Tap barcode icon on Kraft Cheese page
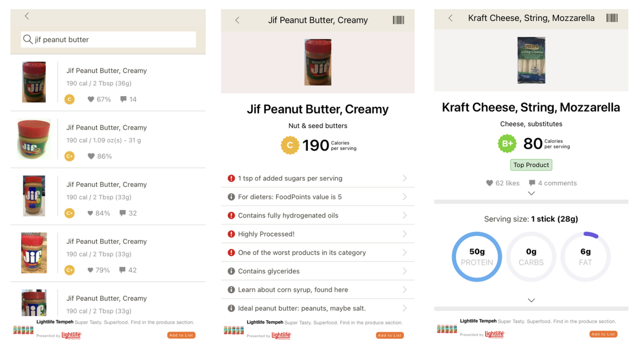The width and height of the screenshot is (644, 356). tap(612, 18)
